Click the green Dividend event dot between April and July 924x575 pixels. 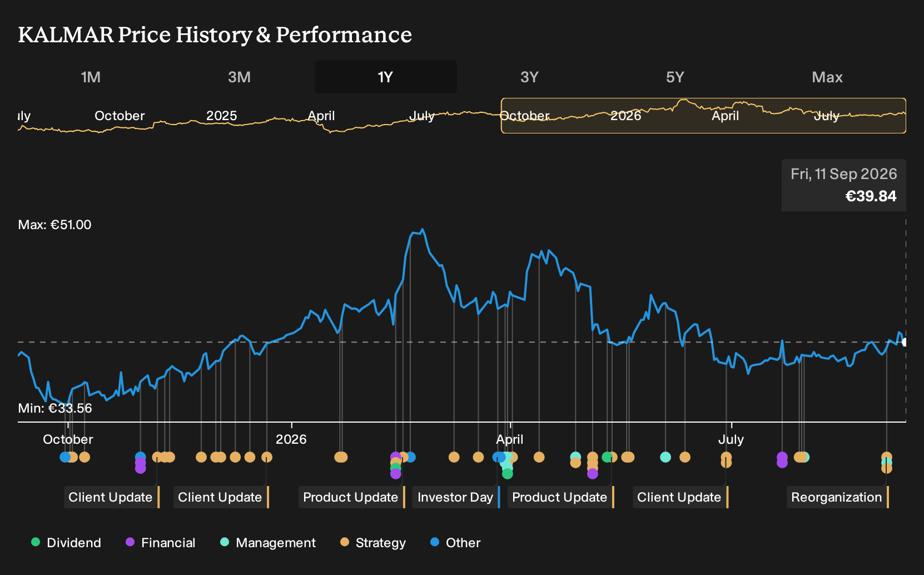point(607,457)
